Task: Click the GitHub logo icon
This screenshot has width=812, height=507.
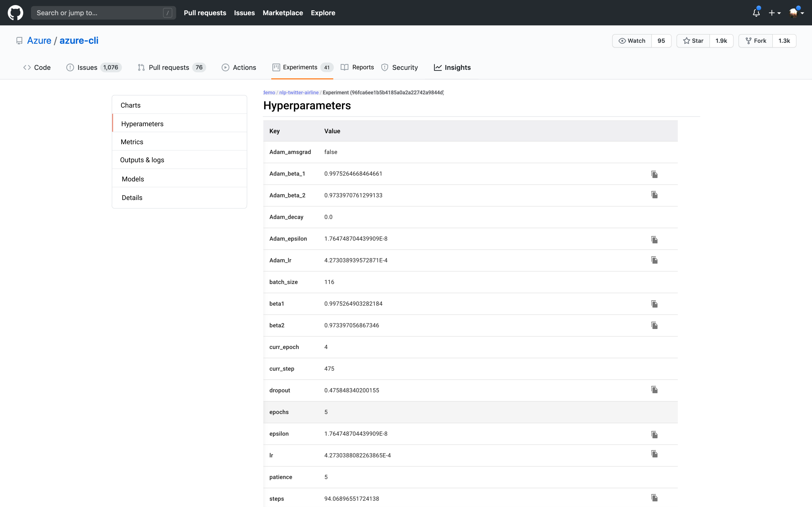Action: point(16,13)
